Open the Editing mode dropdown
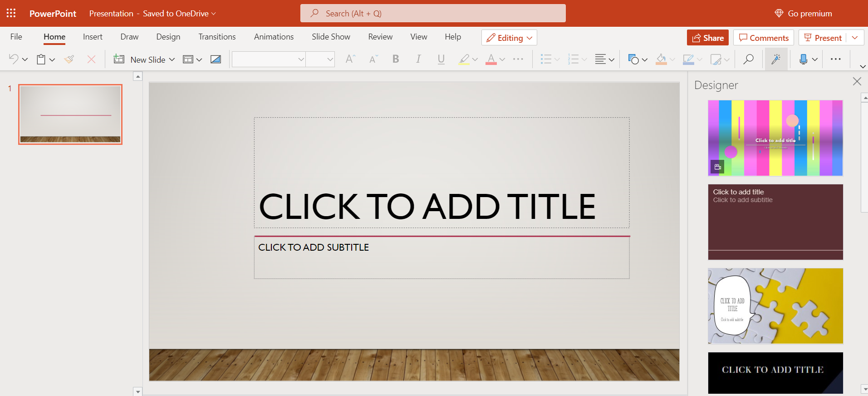The height and width of the screenshot is (396, 868). click(x=509, y=38)
